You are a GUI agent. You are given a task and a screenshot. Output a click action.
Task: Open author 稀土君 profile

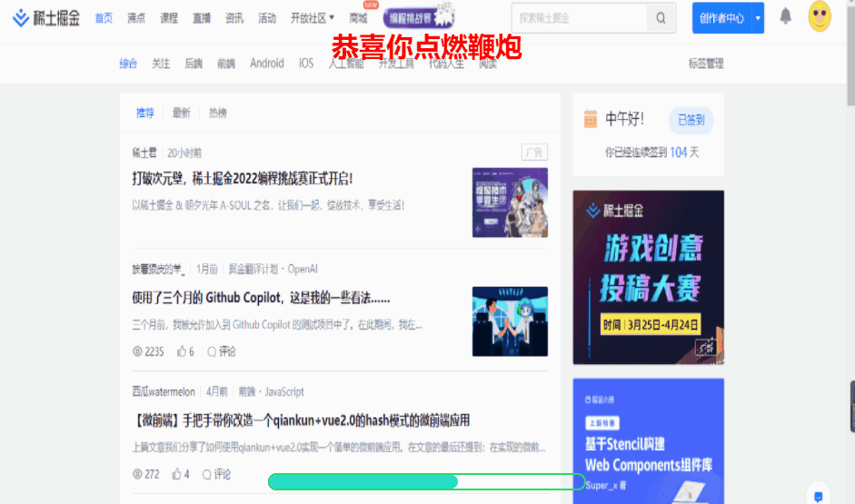144,153
